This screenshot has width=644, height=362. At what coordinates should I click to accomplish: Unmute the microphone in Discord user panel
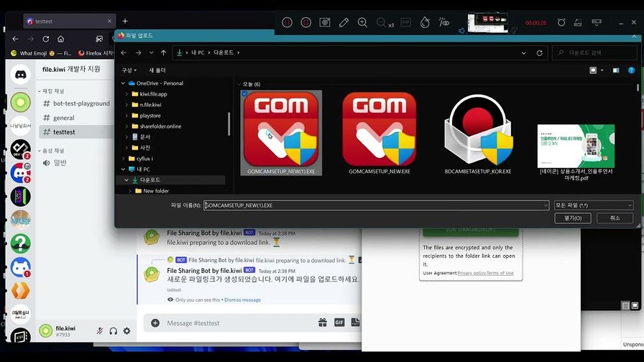100,331
